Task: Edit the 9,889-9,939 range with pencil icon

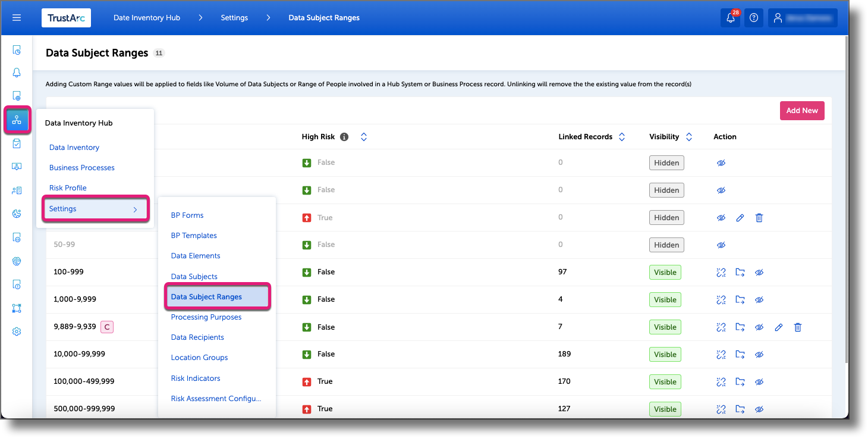Action: click(x=778, y=327)
